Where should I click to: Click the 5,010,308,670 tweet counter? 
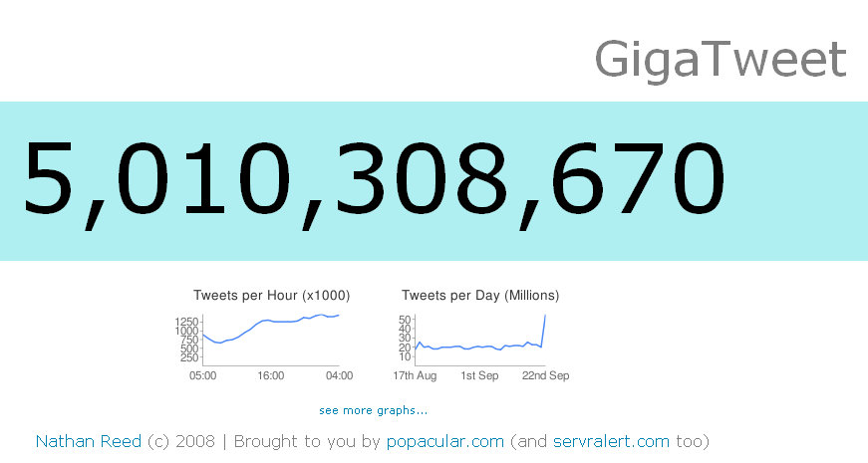[375, 181]
